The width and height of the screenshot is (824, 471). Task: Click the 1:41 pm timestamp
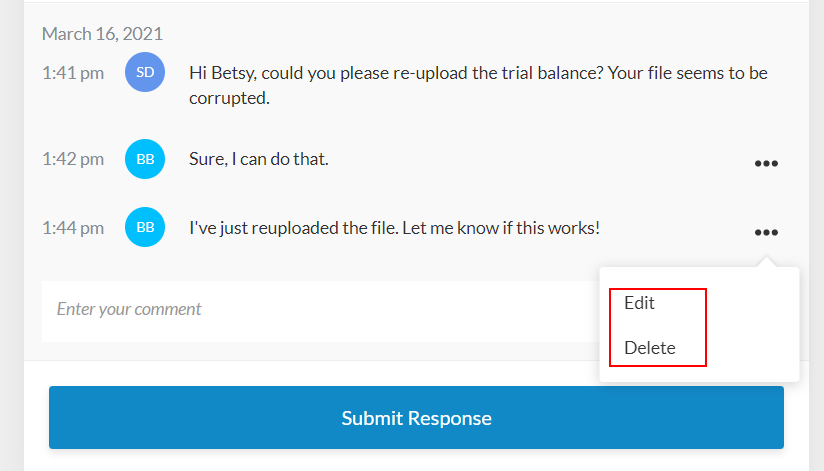pos(73,73)
